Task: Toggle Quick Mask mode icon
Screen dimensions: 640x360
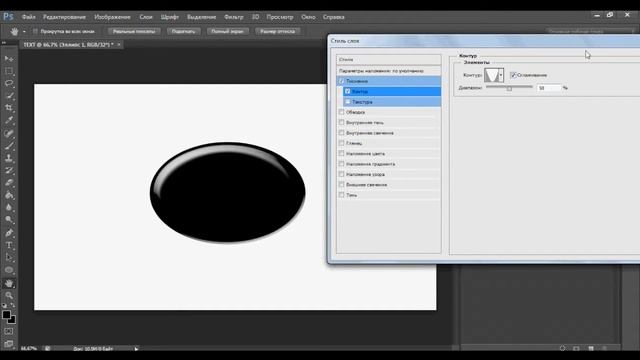Action: point(9,331)
